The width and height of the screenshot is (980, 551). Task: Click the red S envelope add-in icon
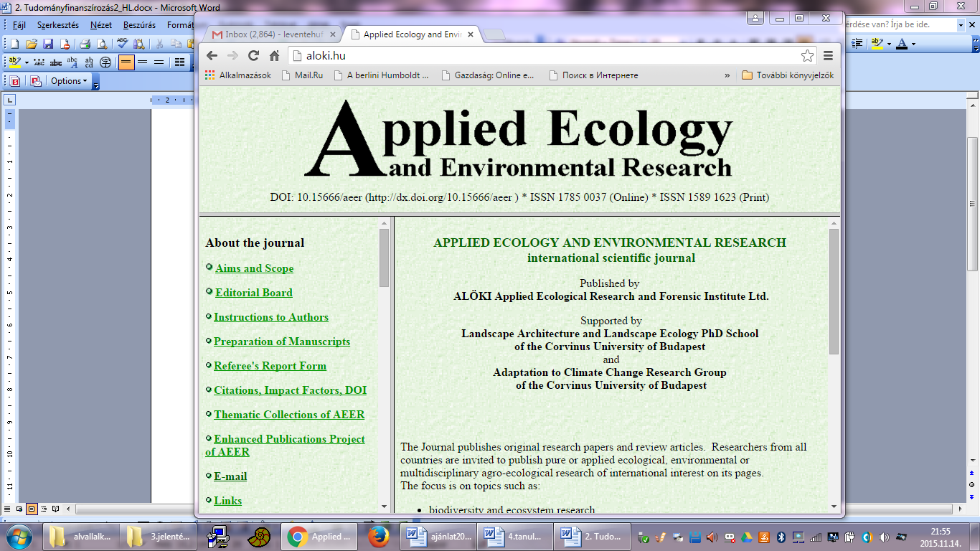pyautogui.click(x=36, y=81)
